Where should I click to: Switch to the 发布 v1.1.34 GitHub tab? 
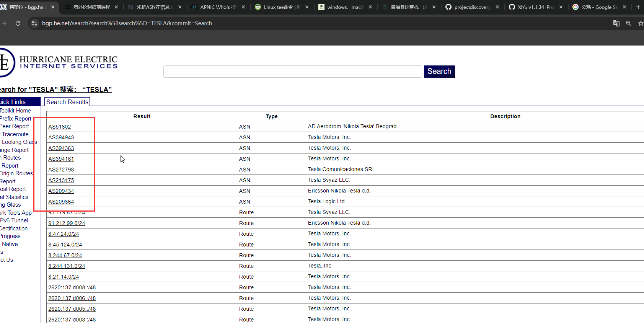(536, 7)
